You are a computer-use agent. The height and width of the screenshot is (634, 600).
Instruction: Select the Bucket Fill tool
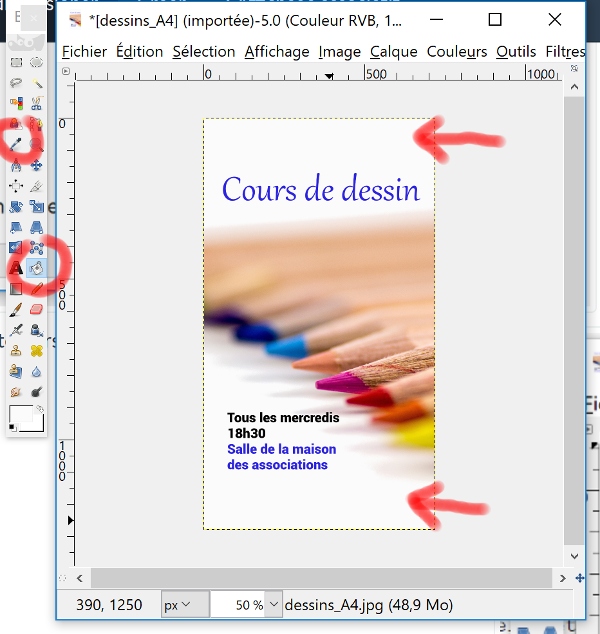[36, 268]
